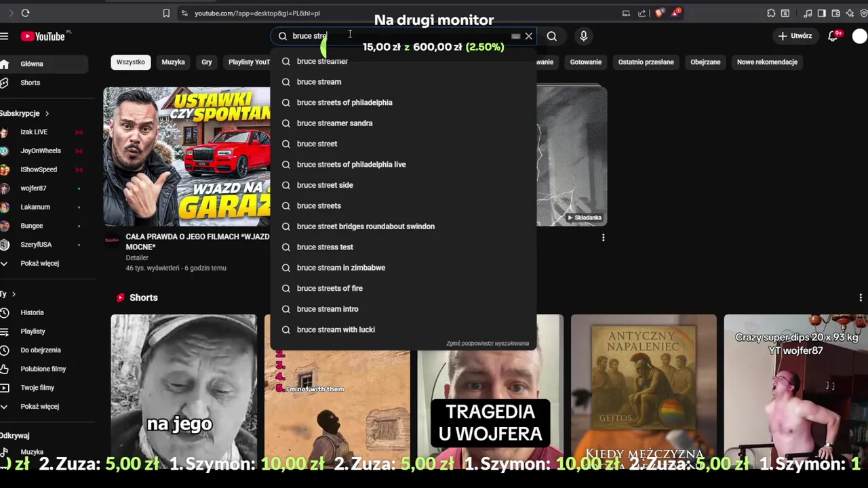This screenshot has width=868, height=488.
Task: Open izak LIVE subscription channel
Action: (x=44, y=132)
